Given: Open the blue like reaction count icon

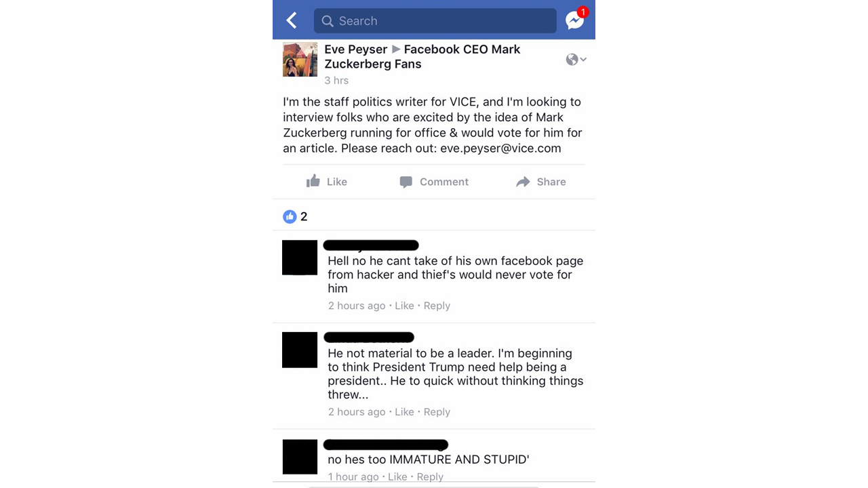Looking at the screenshot, I should coord(290,216).
